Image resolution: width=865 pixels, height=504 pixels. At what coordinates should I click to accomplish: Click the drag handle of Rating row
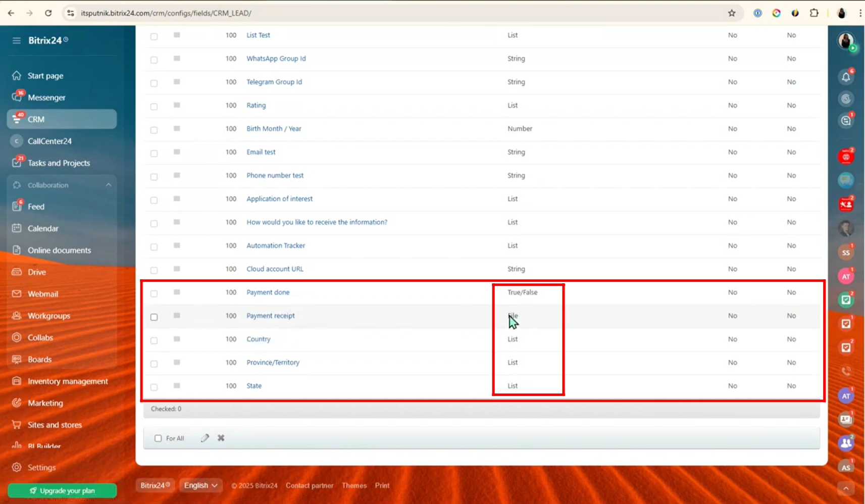click(x=177, y=105)
